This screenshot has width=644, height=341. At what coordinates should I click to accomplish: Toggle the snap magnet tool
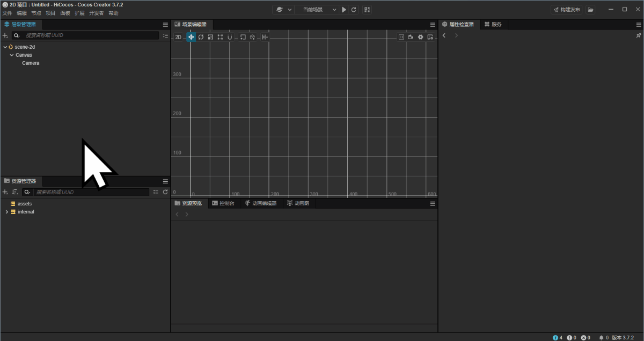[230, 37]
